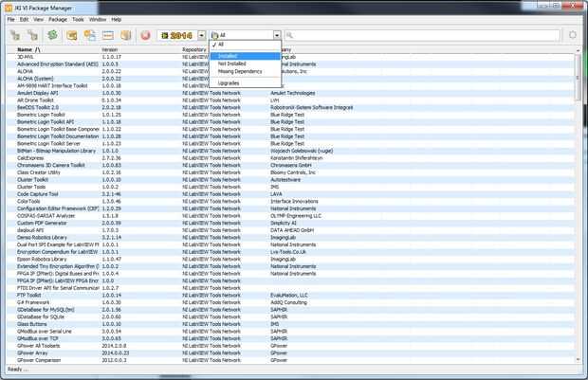The image size is (588, 380).
Task: Select the Denso Robotics Library package
Action: point(290,237)
